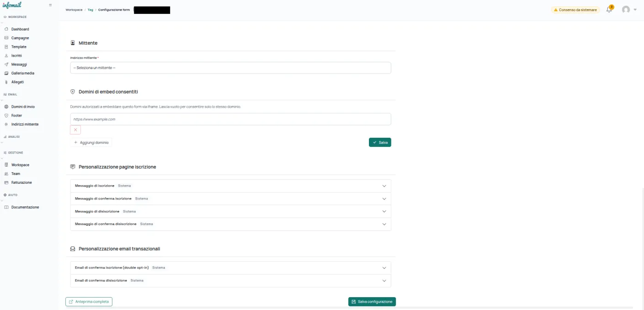Open the Campagne envelope icon
The height and width of the screenshot is (310, 644).
[6, 38]
